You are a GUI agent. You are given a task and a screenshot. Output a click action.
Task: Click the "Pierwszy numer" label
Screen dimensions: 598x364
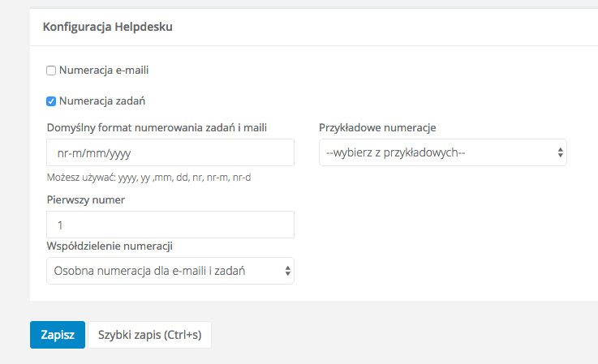85,199
